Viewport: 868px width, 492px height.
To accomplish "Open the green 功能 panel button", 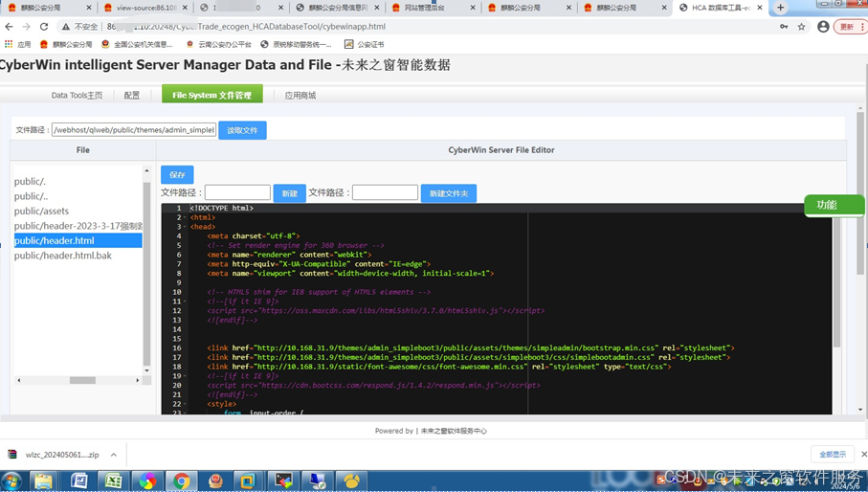I will click(834, 205).
